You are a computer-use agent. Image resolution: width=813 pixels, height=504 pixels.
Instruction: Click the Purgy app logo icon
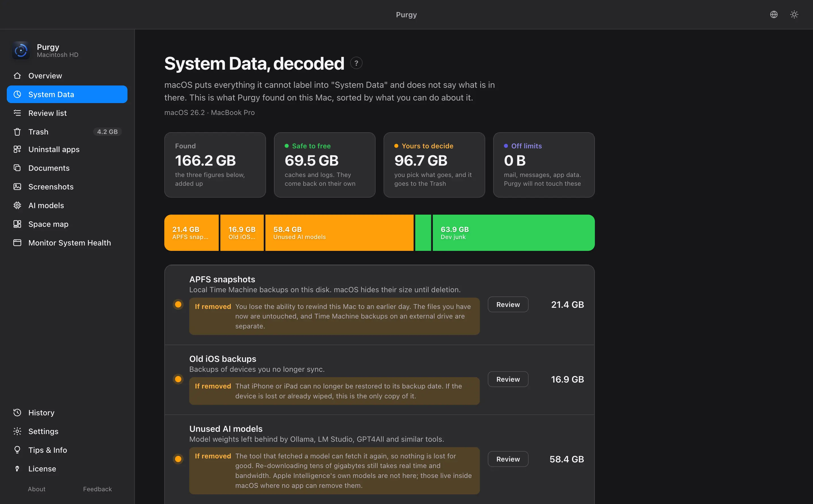[x=21, y=50]
